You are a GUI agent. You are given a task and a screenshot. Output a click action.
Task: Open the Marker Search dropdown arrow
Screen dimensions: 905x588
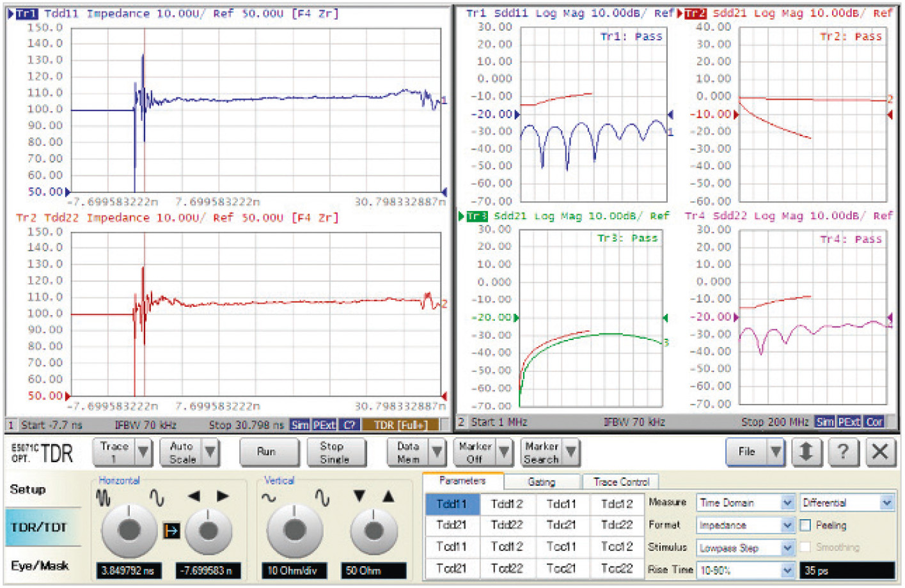[571, 453]
